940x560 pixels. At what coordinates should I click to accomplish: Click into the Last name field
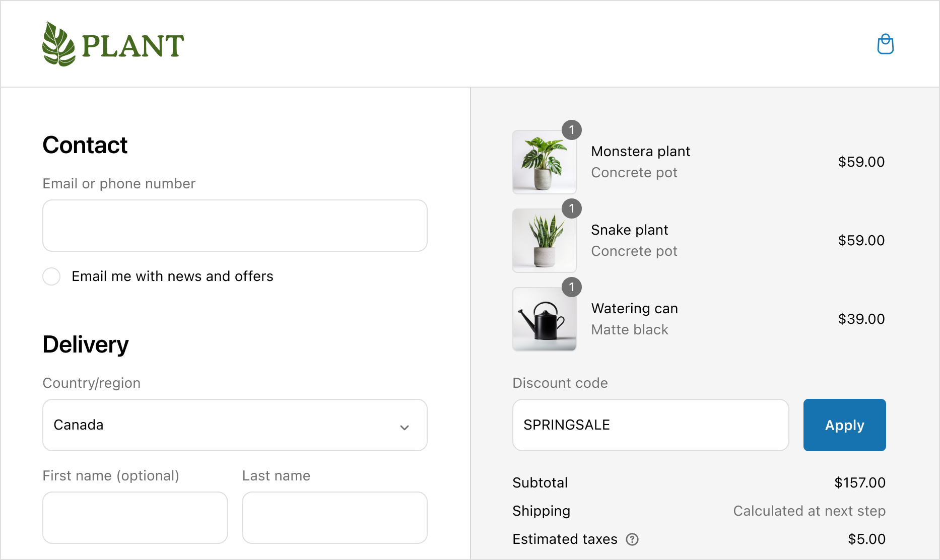click(x=334, y=518)
